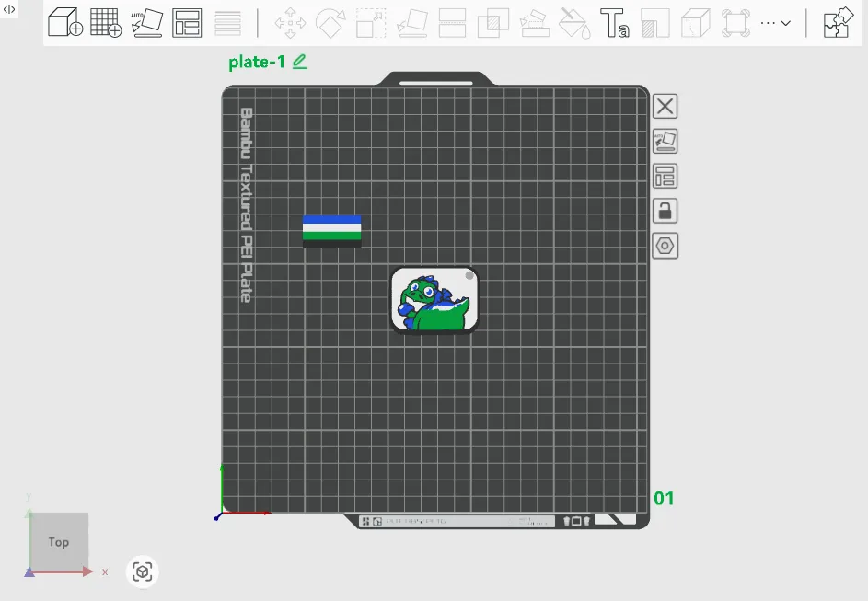Auto orient objects on this plate only
This screenshot has height=601, width=868.
[665, 141]
